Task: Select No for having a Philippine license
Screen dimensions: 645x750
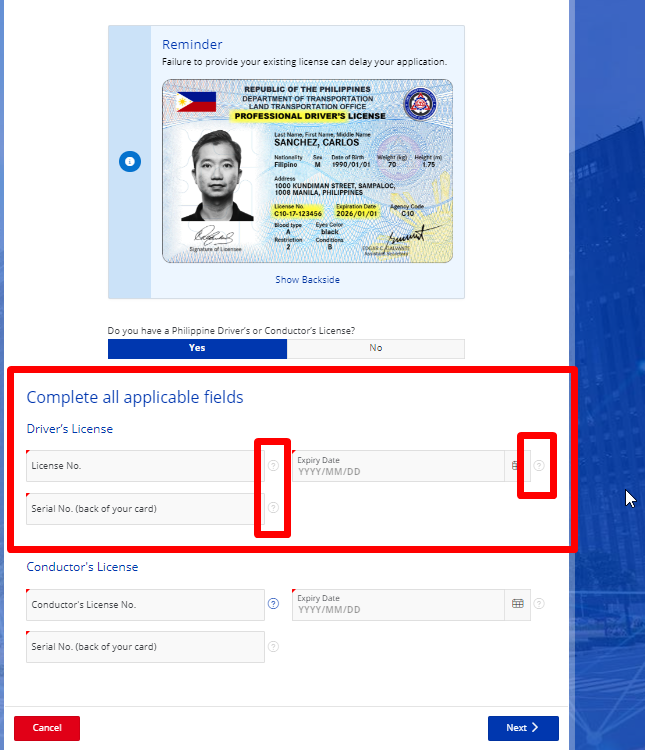Action: 375,348
